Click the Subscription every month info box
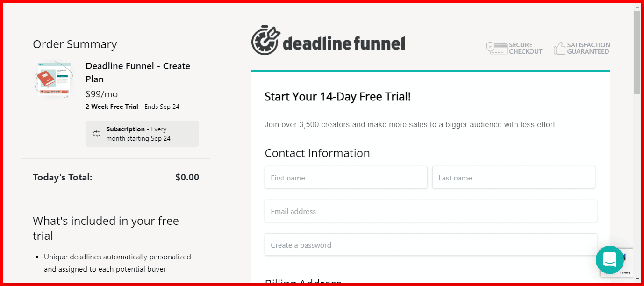Image resolution: width=644 pixels, height=286 pixels. pos(142,134)
